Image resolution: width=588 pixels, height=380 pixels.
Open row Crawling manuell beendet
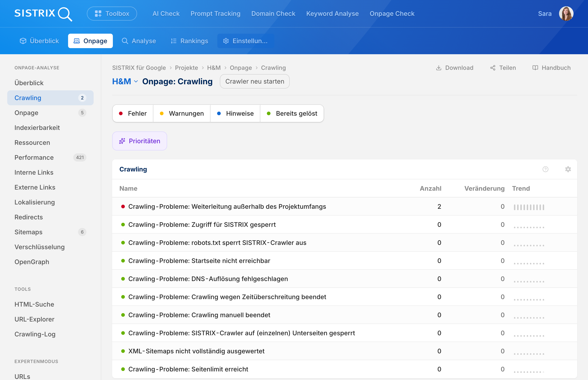[x=344, y=315]
